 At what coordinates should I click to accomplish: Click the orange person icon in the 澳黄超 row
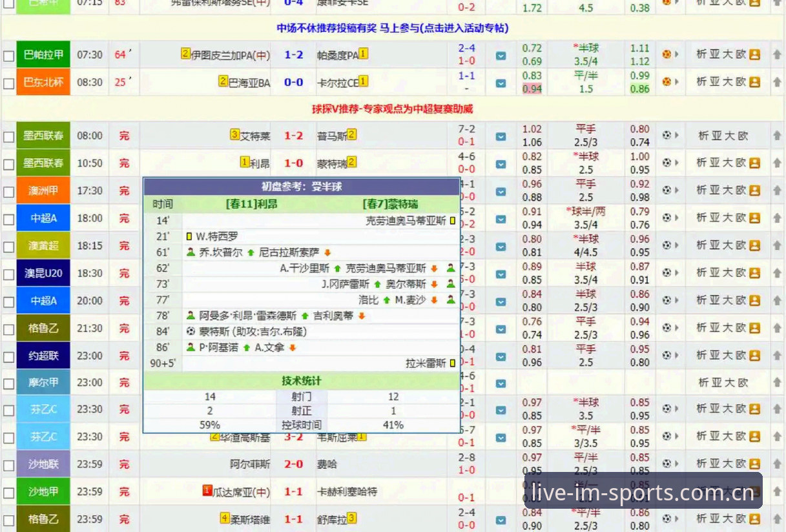click(x=754, y=245)
